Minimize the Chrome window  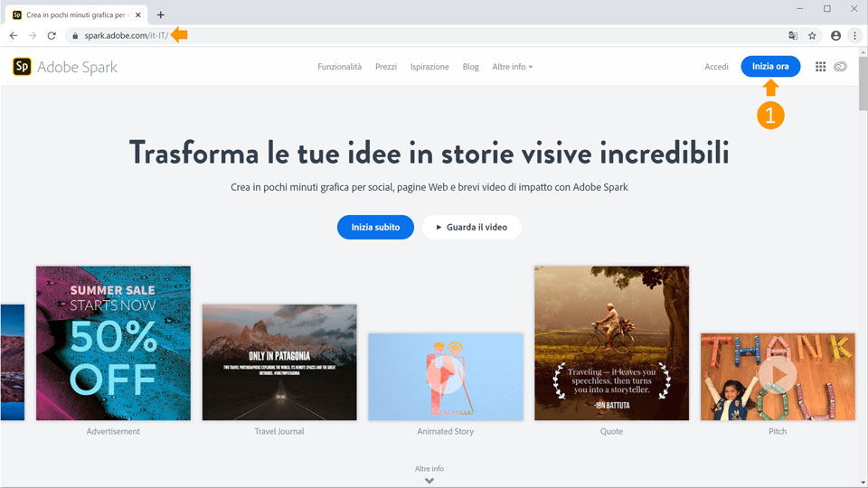click(x=800, y=9)
